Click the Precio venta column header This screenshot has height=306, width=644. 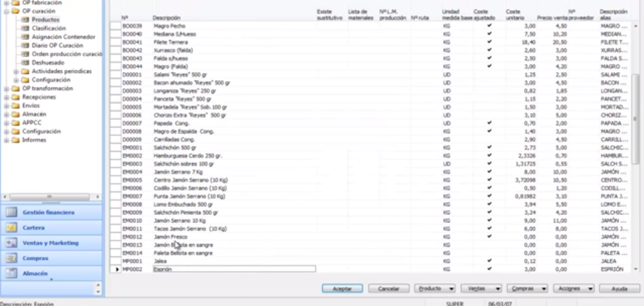coord(552,18)
